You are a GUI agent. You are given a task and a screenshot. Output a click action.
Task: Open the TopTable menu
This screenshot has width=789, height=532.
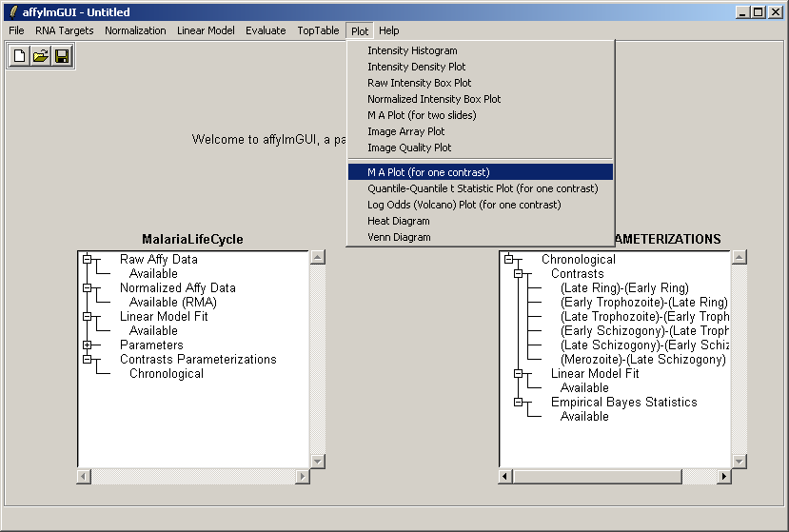[x=318, y=30]
